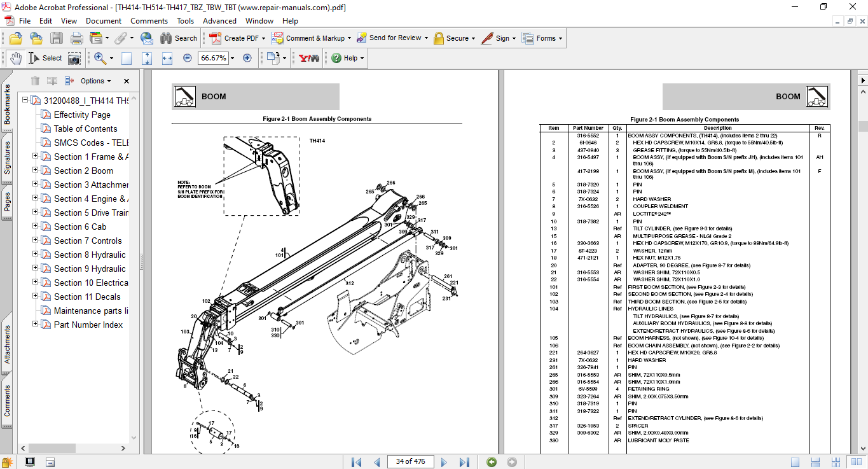This screenshot has height=469, width=868.
Task: Enable Single Page layout view
Action: [796, 462]
